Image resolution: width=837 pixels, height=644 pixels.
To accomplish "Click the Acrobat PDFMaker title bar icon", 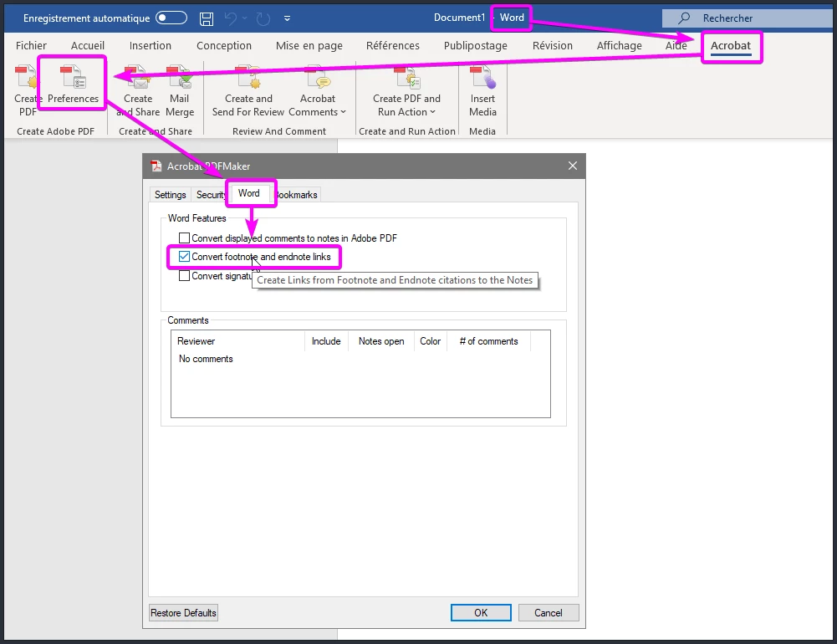I will click(156, 166).
